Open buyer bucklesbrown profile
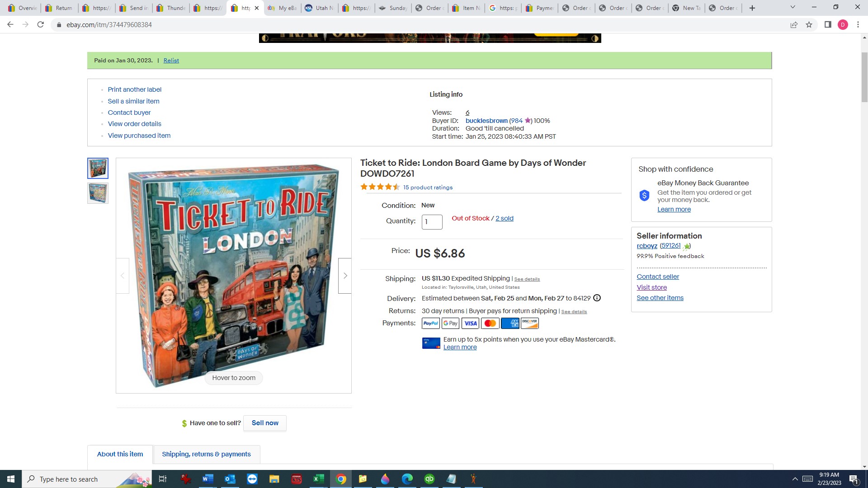 click(x=486, y=121)
